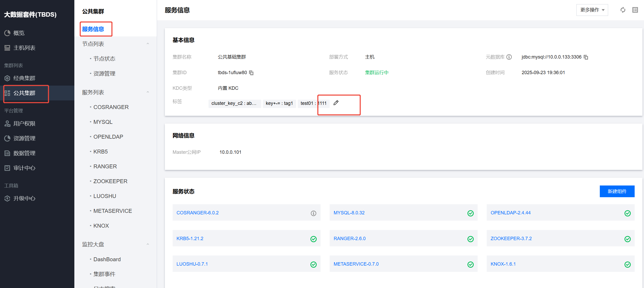Viewport: 644px width, 288px height.
Task: Click info icon next to 元数据库
Action: coord(509,57)
